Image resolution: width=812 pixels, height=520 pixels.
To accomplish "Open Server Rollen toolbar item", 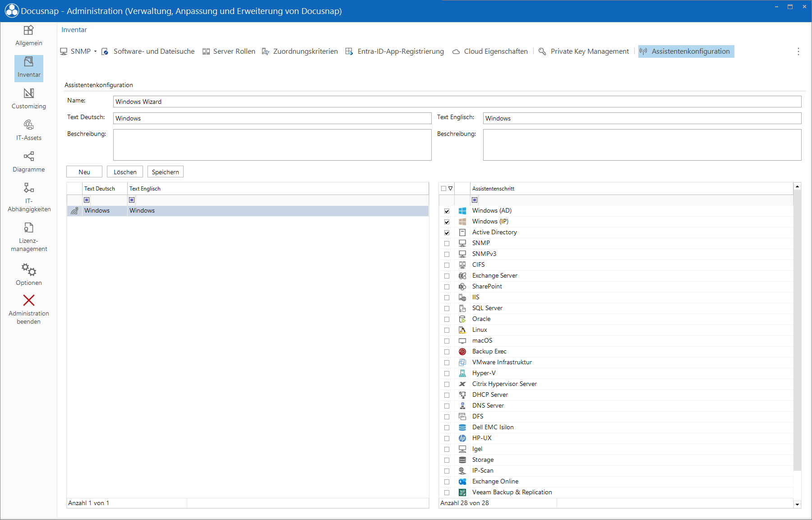I will (229, 51).
